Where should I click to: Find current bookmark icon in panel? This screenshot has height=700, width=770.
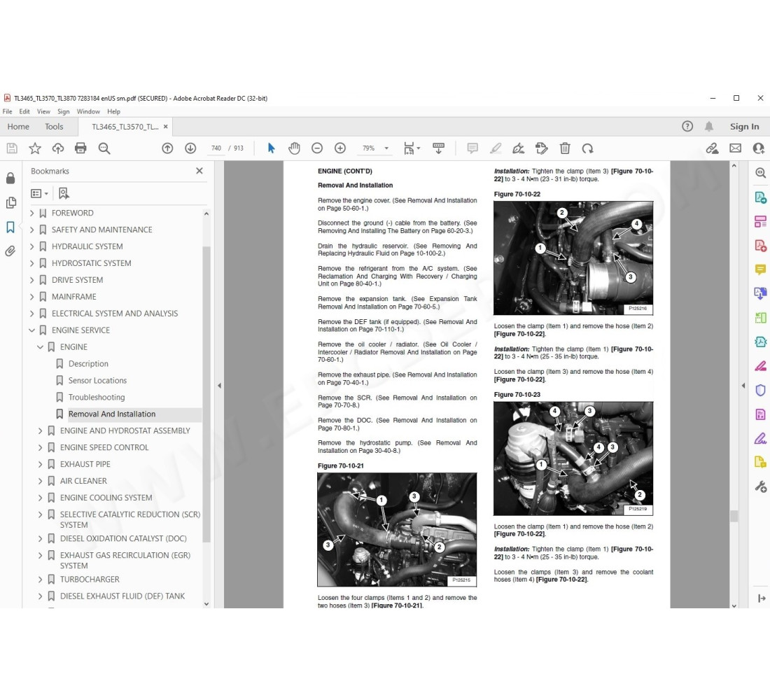click(x=64, y=193)
